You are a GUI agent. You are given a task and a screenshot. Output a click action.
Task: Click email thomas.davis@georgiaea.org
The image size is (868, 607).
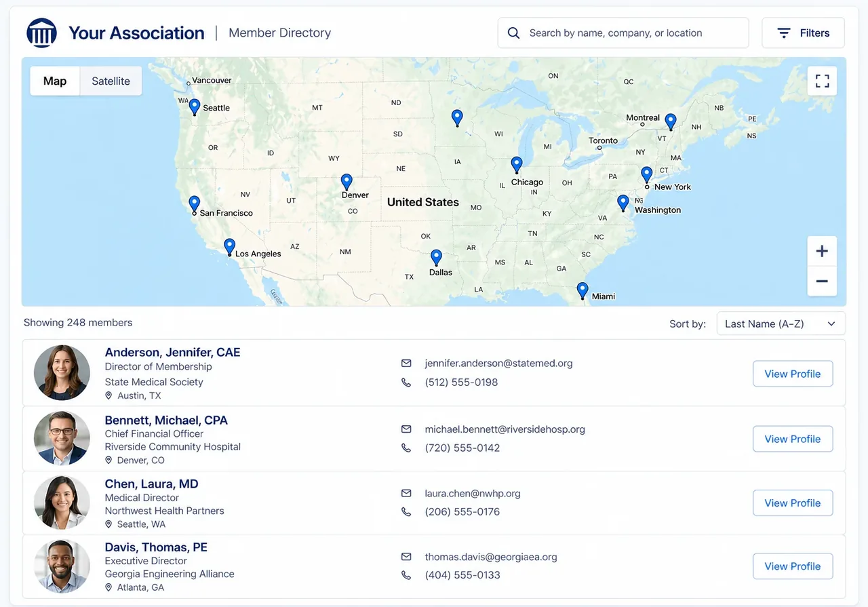pos(491,557)
